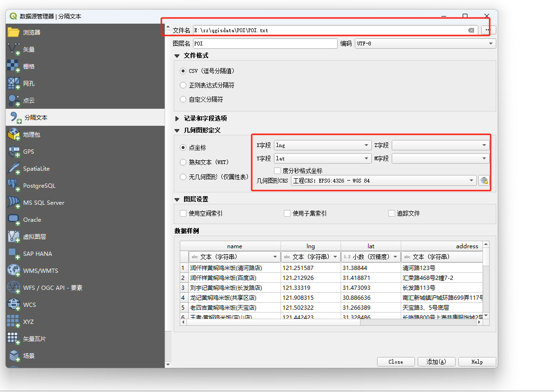Click the WMS/WMTS globe icon

13,270
